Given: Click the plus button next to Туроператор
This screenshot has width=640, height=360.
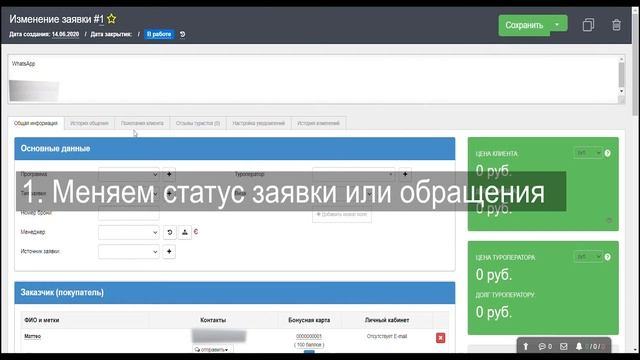Looking at the screenshot, I should [x=405, y=174].
